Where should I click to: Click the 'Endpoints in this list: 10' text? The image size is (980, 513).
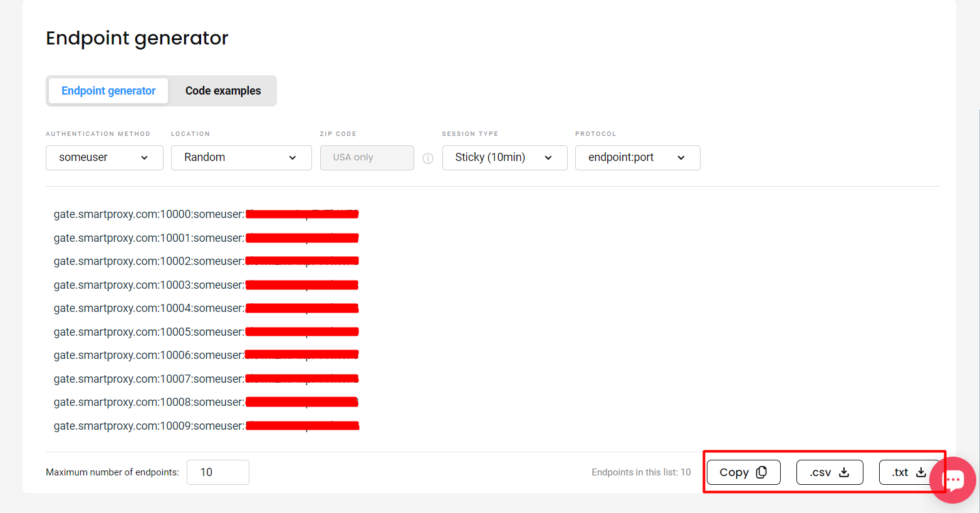click(x=641, y=472)
